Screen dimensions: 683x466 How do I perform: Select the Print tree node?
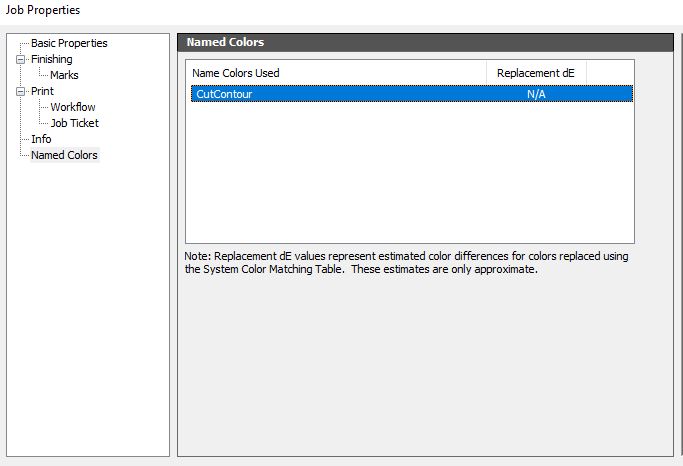[42, 91]
